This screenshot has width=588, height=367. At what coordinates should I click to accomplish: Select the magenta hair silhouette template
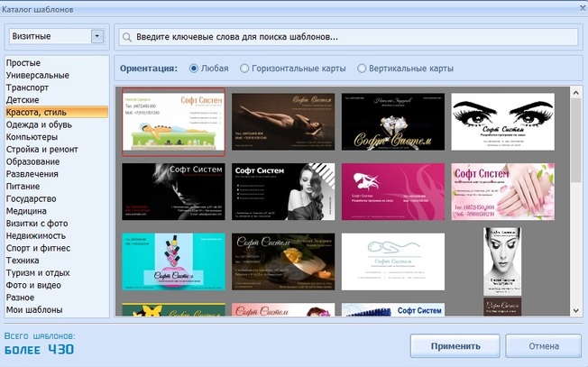pyautogui.click(x=393, y=191)
